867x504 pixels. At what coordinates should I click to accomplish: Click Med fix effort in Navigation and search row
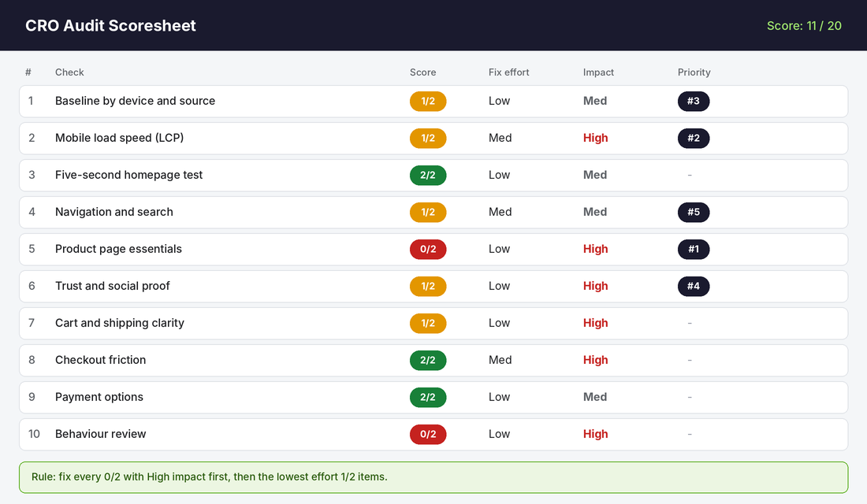(x=500, y=212)
